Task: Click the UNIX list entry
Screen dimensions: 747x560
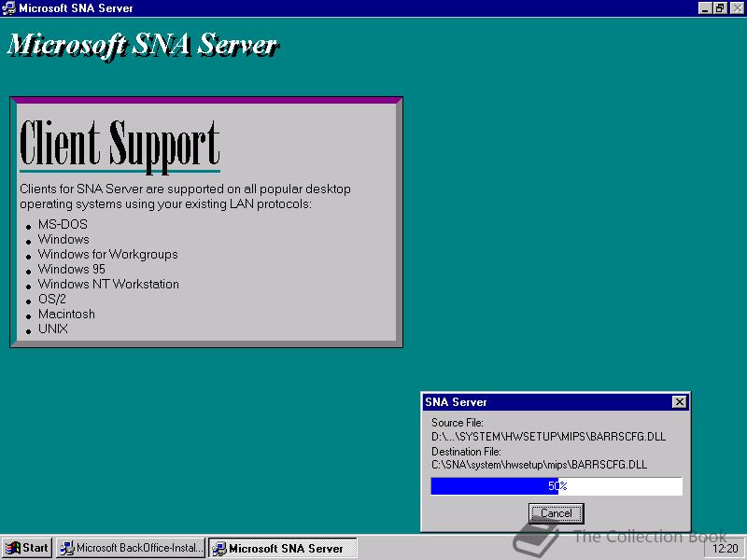Action: pyautogui.click(x=53, y=329)
